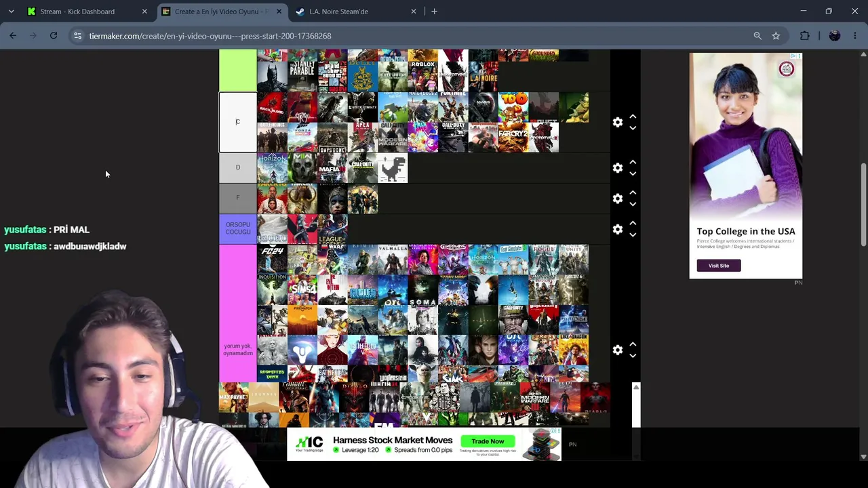Open settings gear for tier C
Image resolution: width=868 pixels, height=488 pixels.
pos(617,123)
